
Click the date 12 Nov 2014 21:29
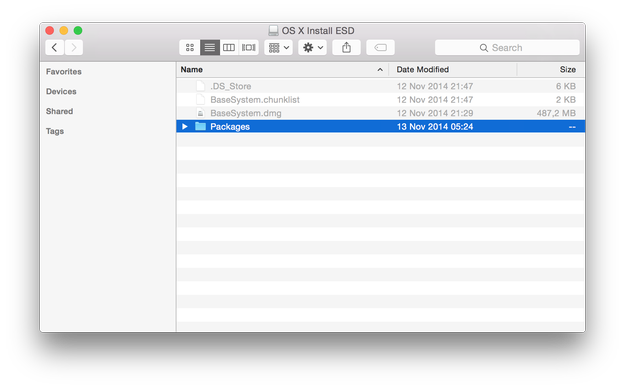435,113
